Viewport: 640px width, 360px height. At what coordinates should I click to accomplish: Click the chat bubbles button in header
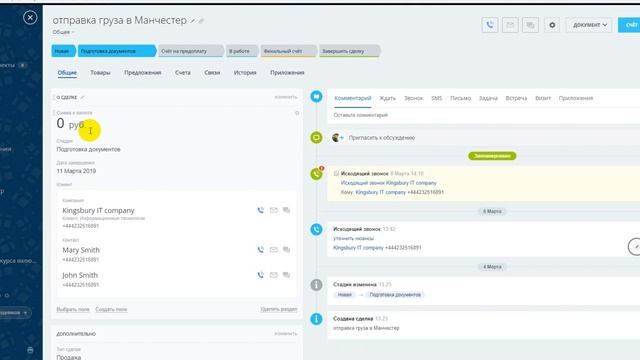pyautogui.click(x=530, y=25)
